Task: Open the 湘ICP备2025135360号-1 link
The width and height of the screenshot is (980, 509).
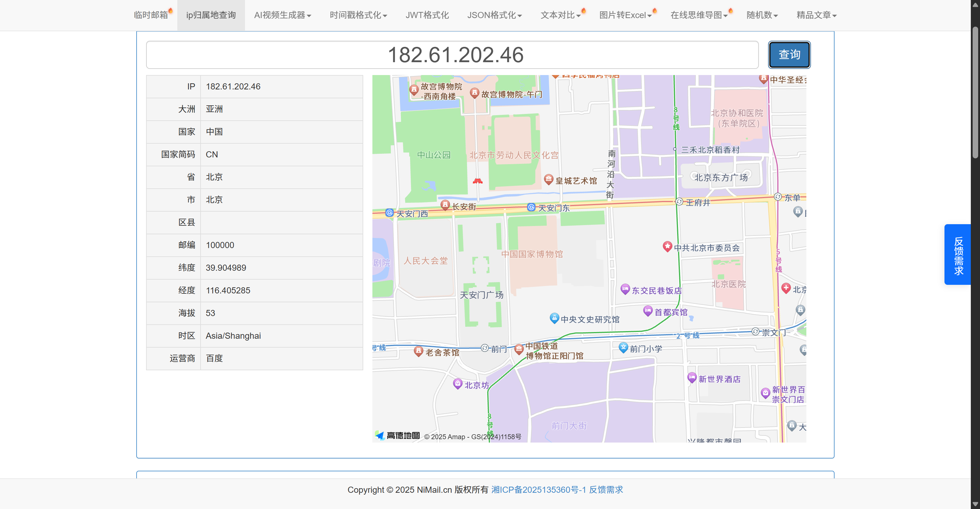Action: (x=538, y=490)
